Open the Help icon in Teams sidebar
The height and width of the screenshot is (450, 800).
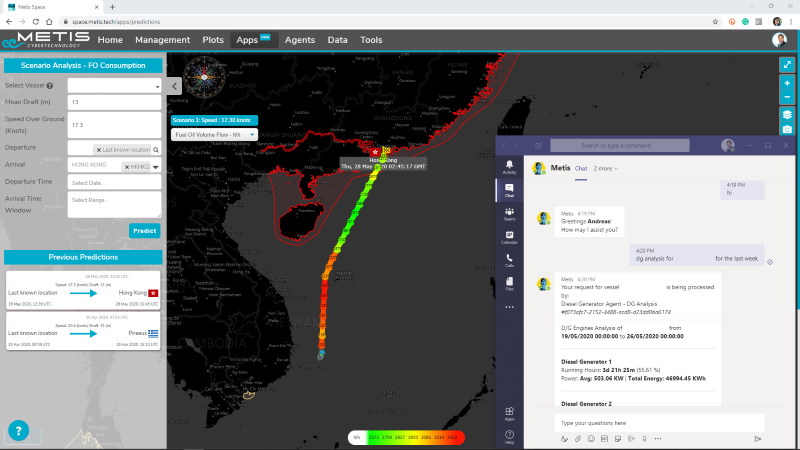509,437
